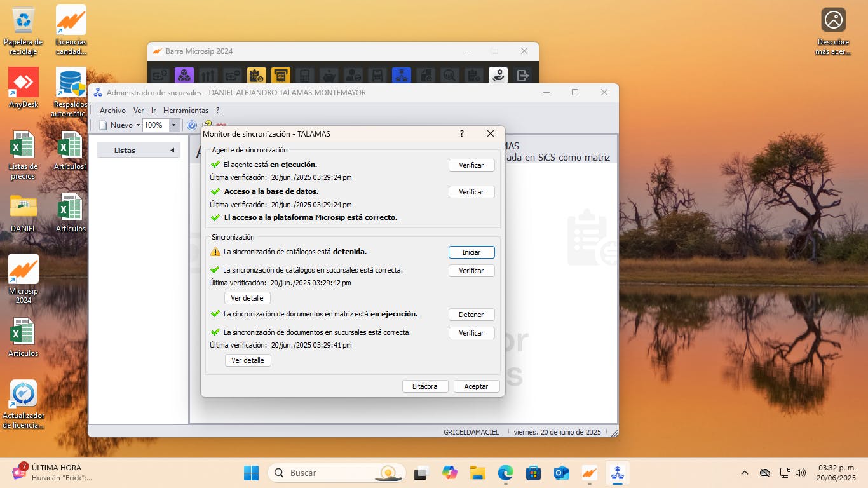Click the Nuevo document icon in toolbar

pos(103,125)
